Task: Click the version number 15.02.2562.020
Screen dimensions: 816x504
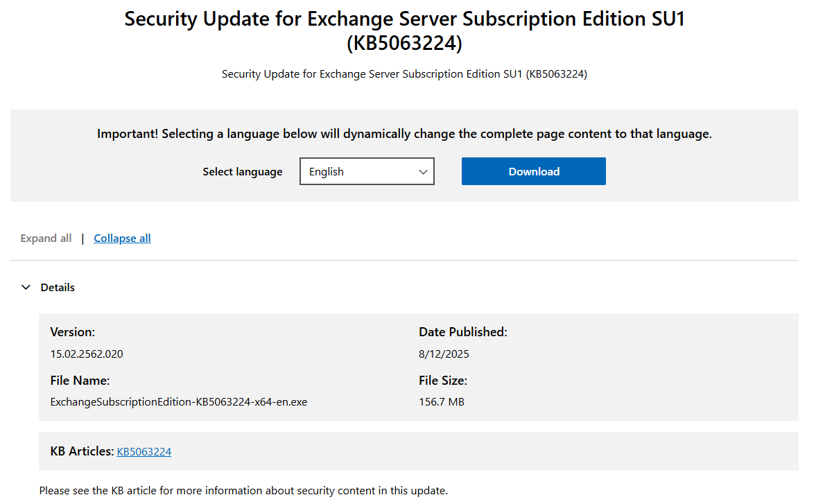Action: pos(87,354)
